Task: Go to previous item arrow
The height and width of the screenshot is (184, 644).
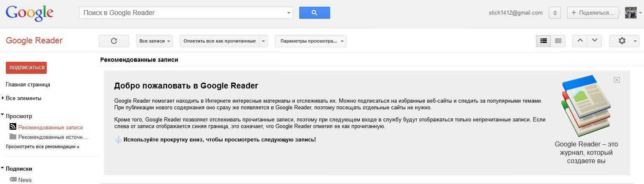Action: [580, 41]
